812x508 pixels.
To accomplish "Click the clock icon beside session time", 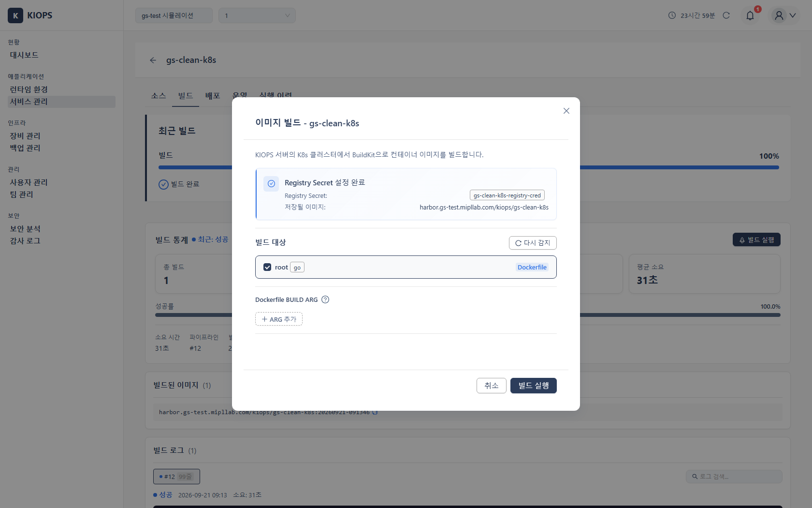I will click(672, 15).
